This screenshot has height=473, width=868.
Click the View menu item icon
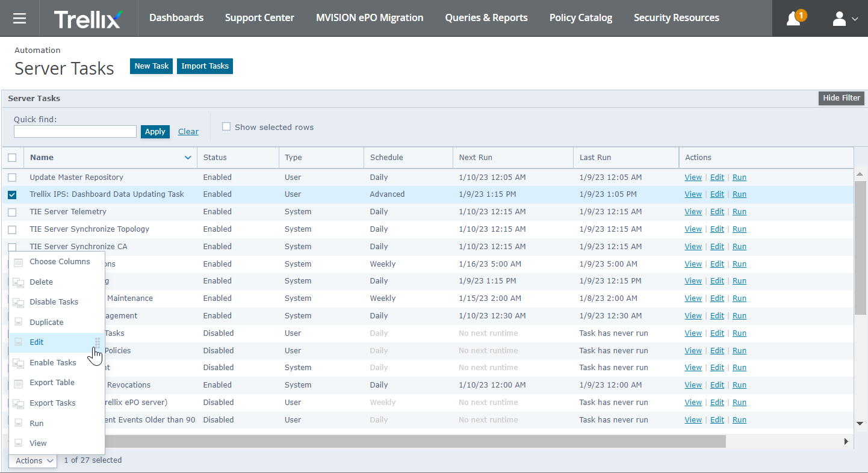(x=18, y=444)
